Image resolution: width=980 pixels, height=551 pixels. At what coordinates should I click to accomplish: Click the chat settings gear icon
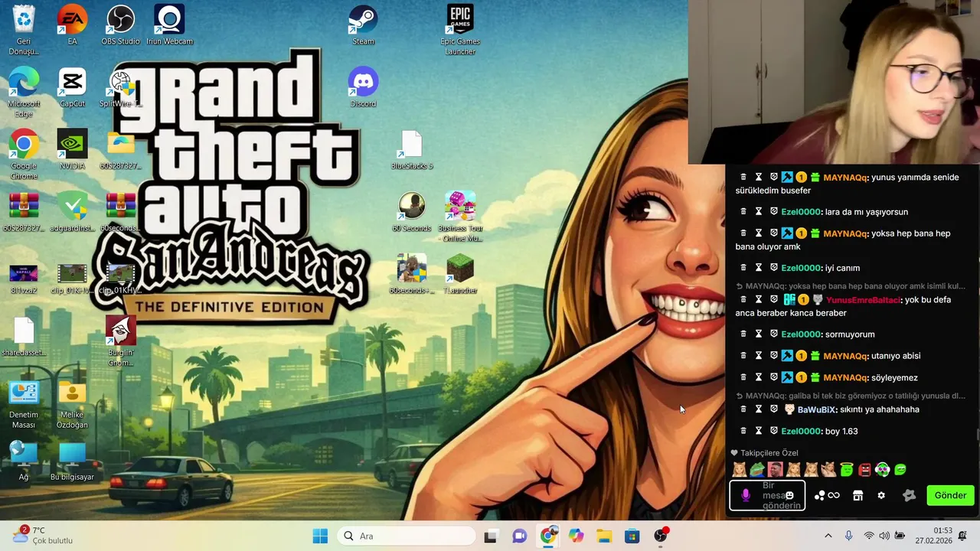881,495
